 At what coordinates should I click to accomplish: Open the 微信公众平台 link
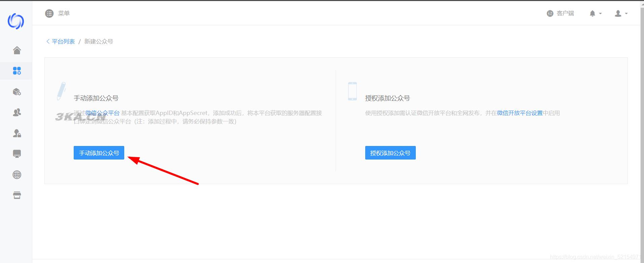102,113
